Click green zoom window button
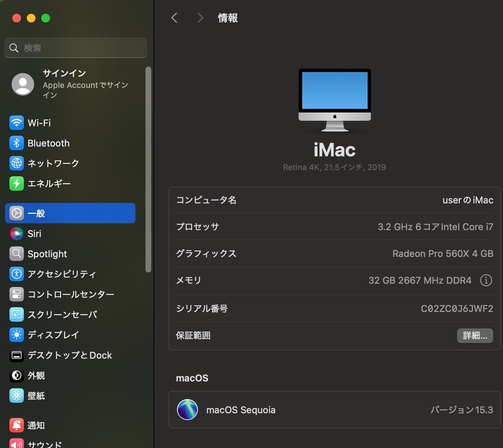 [x=46, y=18]
